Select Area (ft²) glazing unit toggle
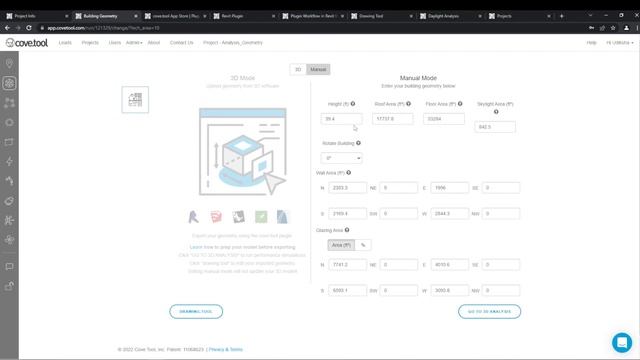 [341, 245]
